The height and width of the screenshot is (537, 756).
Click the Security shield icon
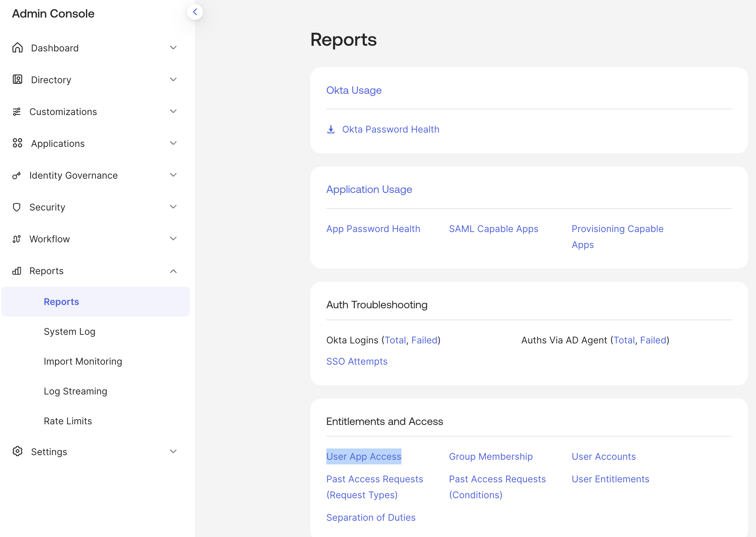17,207
